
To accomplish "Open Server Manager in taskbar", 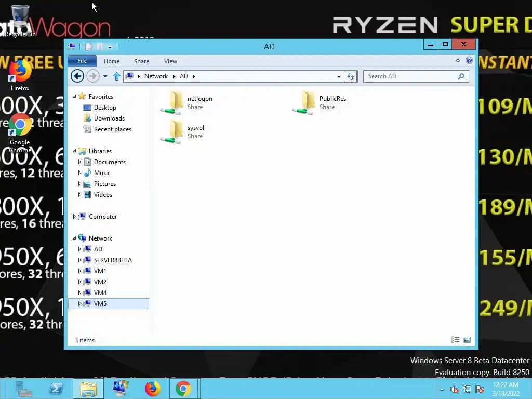I will click(23, 389).
